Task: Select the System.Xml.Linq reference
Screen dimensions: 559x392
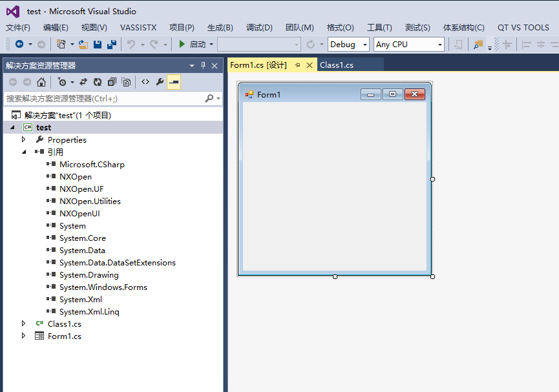Action: tap(89, 312)
